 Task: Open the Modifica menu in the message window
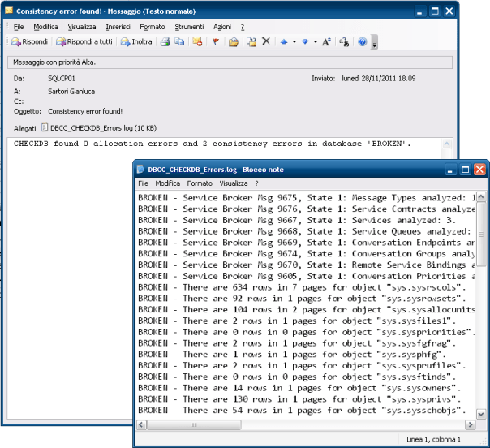46,27
